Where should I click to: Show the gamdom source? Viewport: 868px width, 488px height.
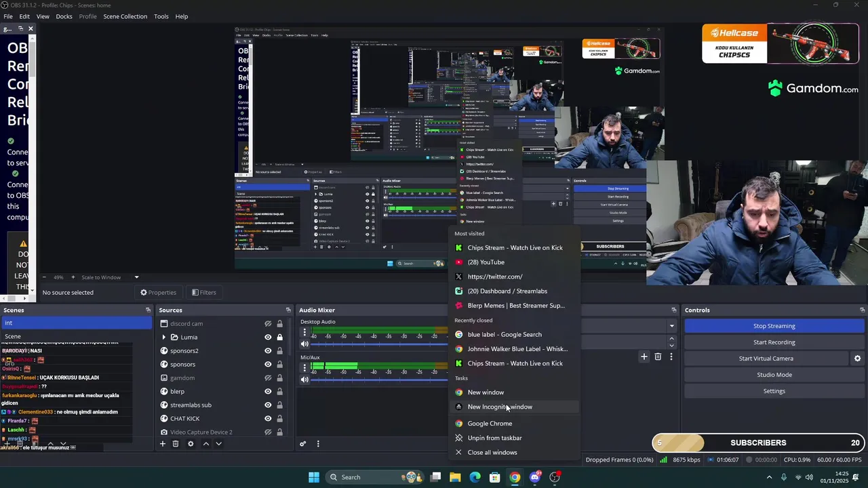(x=268, y=378)
